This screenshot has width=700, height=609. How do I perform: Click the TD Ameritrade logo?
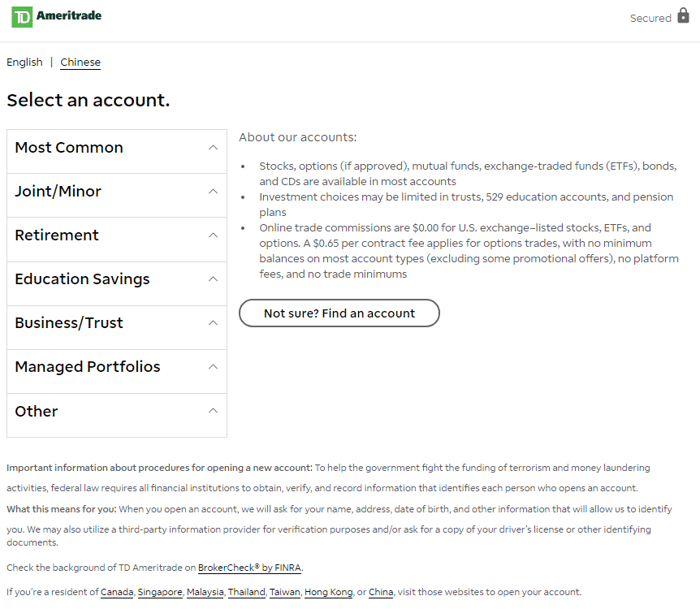click(57, 17)
